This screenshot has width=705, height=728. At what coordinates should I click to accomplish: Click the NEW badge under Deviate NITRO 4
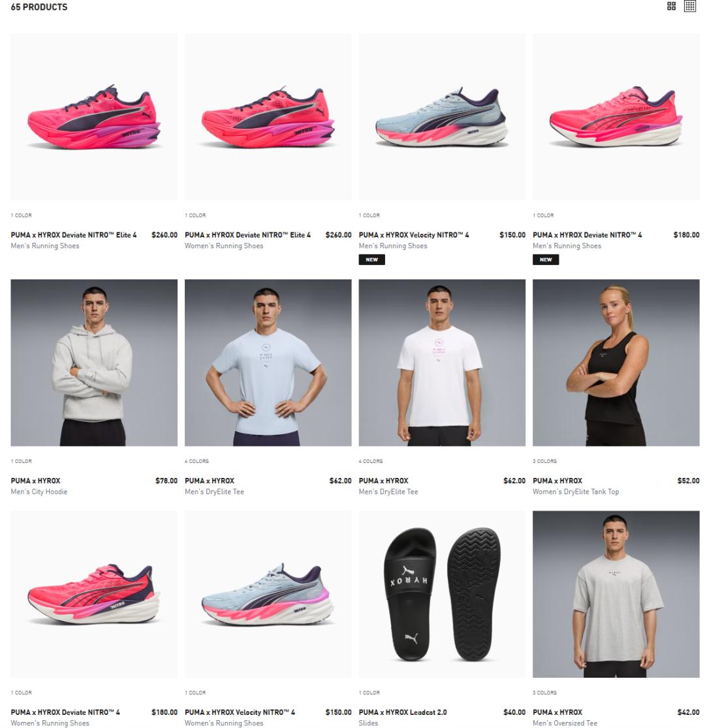[546, 260]
